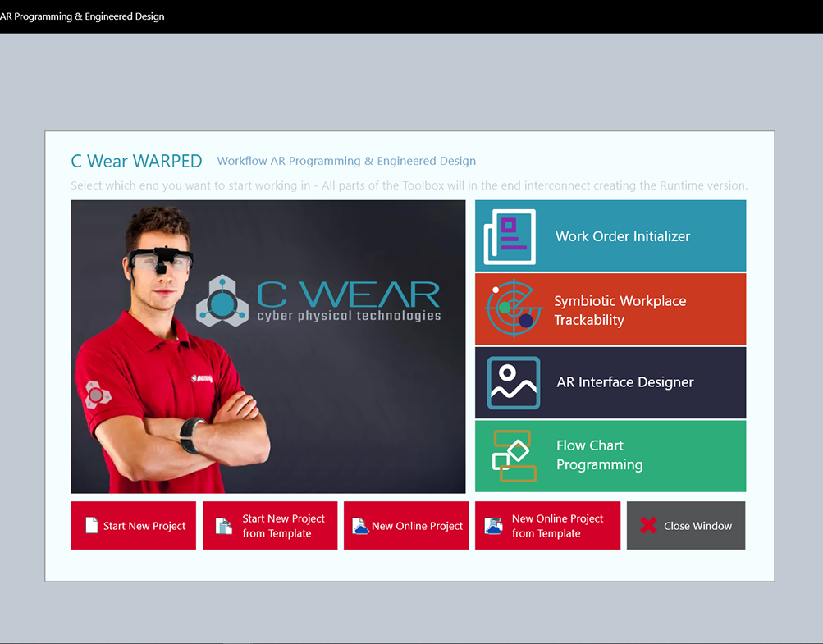This screenshot has height=644, width=823.
Task: Click the C Wear WARPED heading
Action: pos(136,161)
